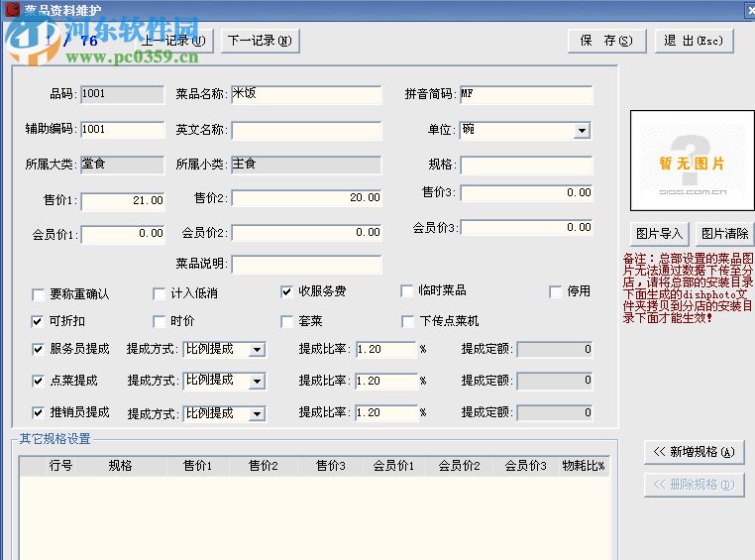Import a picture with 图片导入 button
The image size is (755, 560).
[660, 234]
